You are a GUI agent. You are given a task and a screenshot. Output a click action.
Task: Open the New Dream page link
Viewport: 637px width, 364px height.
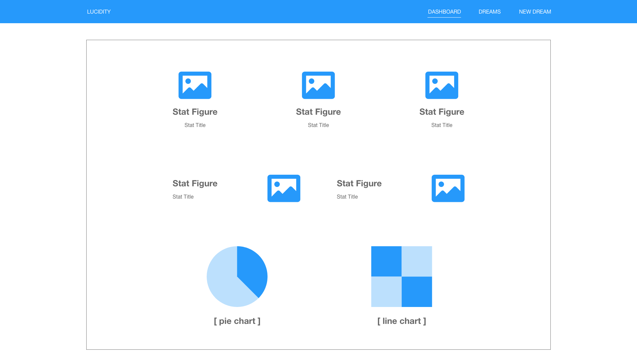coord(535,12)
